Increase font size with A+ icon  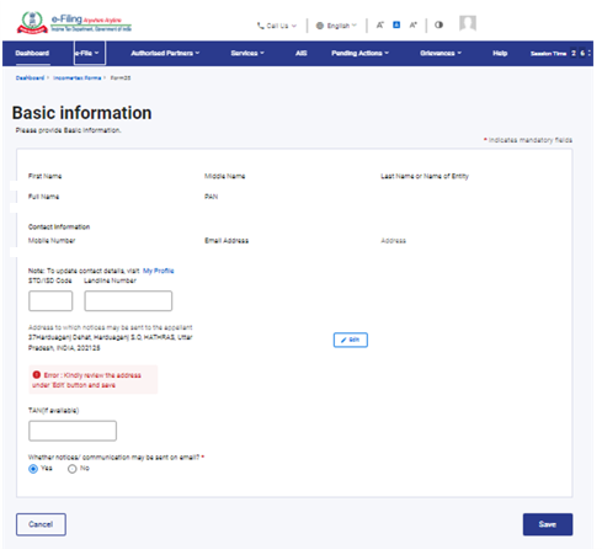click(x=412, y=25)
